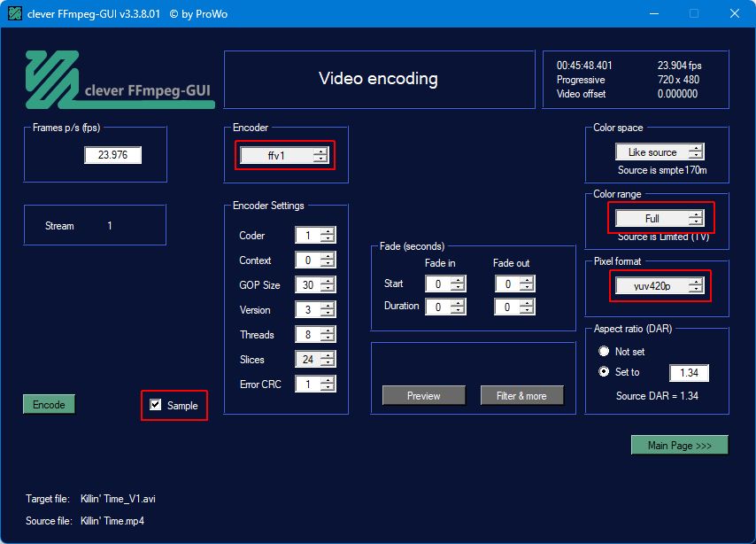The width and height of the screenshot is (756, 544).
Task: Click the Threads value spinner
Action: (315, 334)
